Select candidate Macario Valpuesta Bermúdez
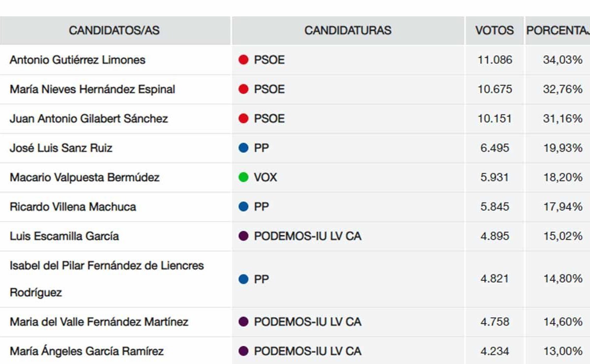 85,177
